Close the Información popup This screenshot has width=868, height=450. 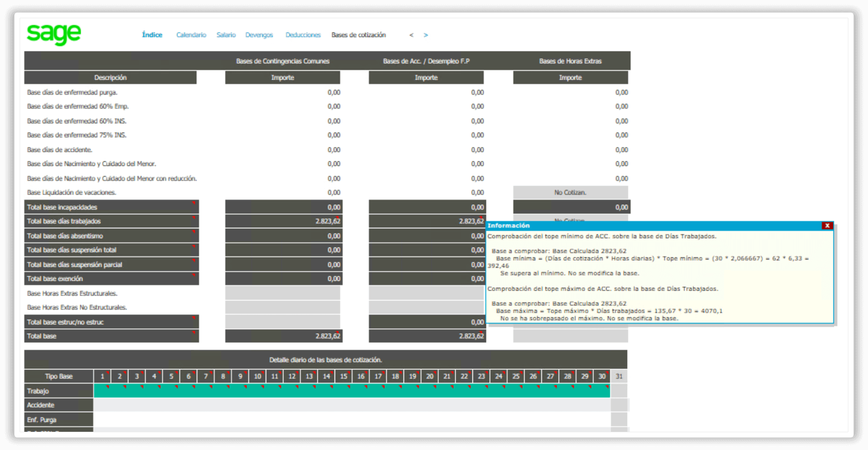(x=827, y=226)
